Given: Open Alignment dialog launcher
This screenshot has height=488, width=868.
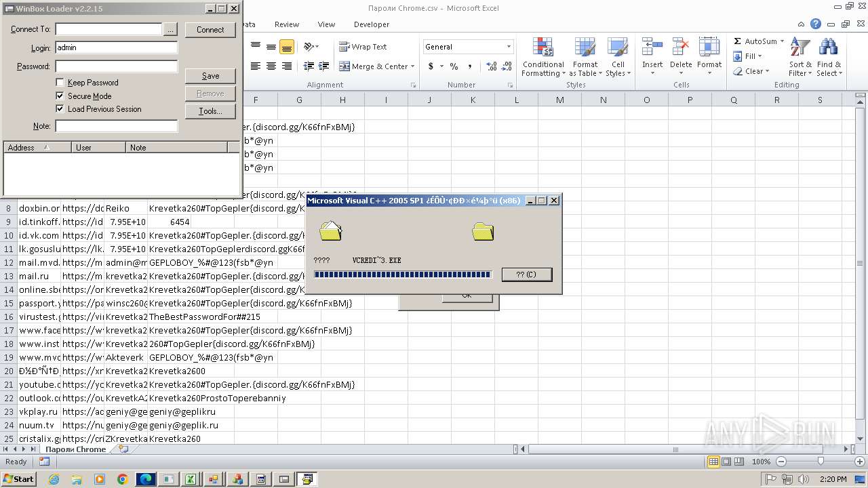Looking at the screenshot, I should coord(413,85).
